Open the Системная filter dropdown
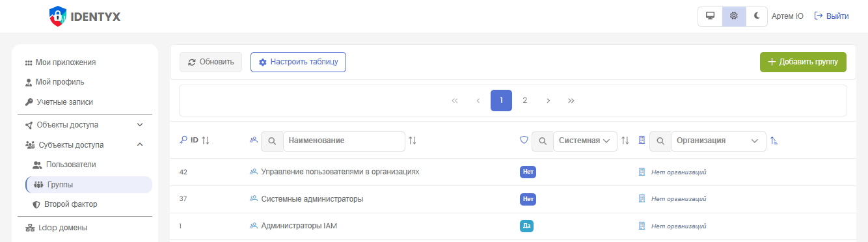The height and width of the screenshot is (242, 868). coord(585,141)
